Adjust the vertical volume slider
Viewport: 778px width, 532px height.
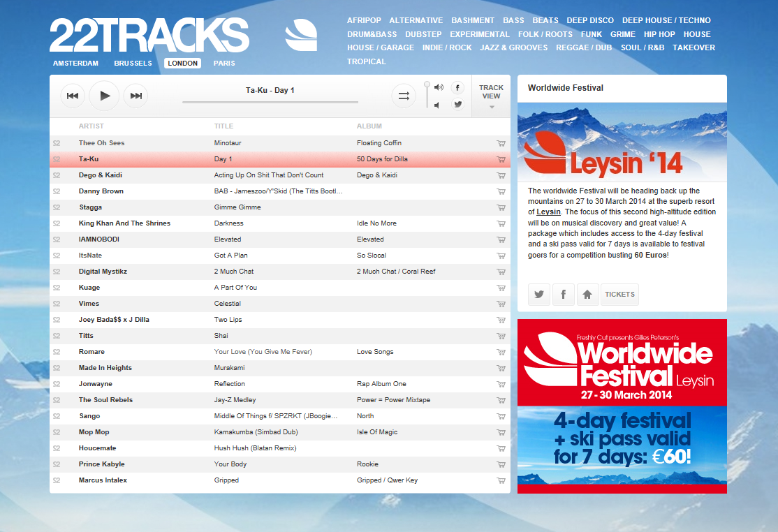click(x=427, y=94)
